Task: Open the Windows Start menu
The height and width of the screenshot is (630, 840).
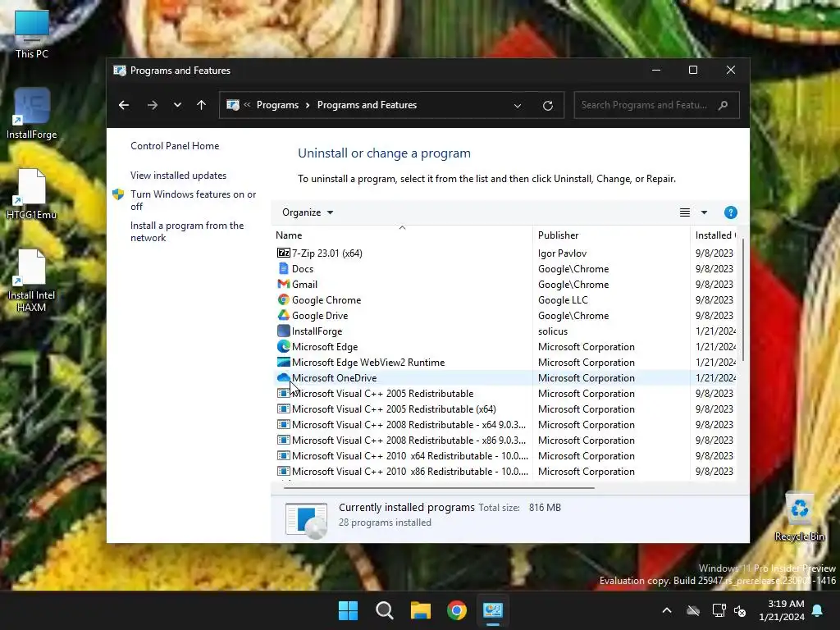Action: 348,610
